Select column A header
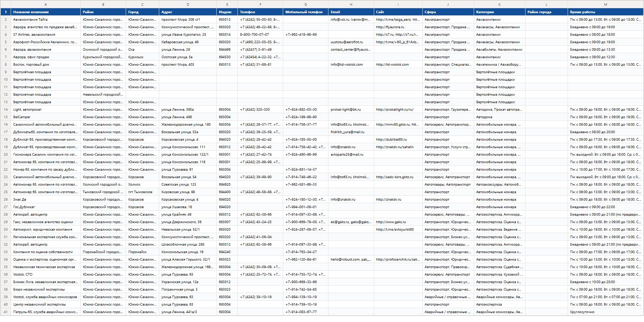Viewport: 644px width, 322px height. pyautogui.click(x=46, y=4)
